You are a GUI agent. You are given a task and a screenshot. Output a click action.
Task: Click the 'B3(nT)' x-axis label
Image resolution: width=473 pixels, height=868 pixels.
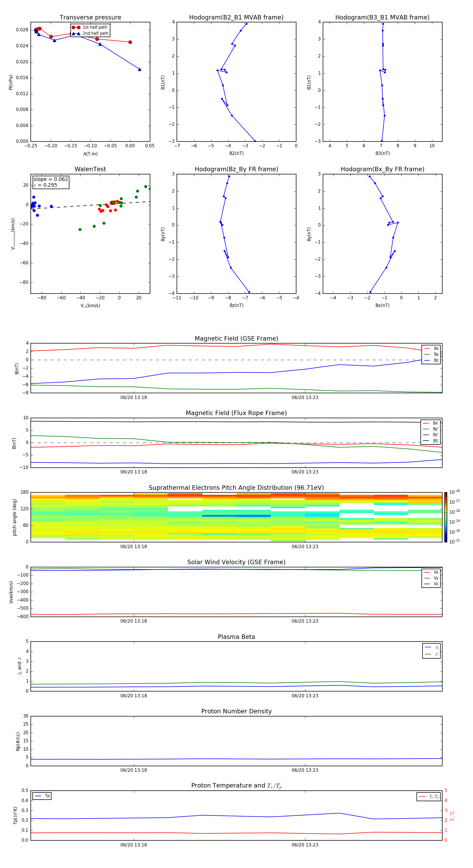[x=382, y=153]
